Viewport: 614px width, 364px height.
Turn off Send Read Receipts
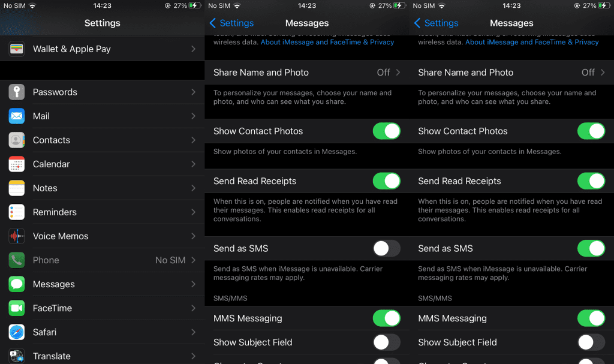point(387,181)
